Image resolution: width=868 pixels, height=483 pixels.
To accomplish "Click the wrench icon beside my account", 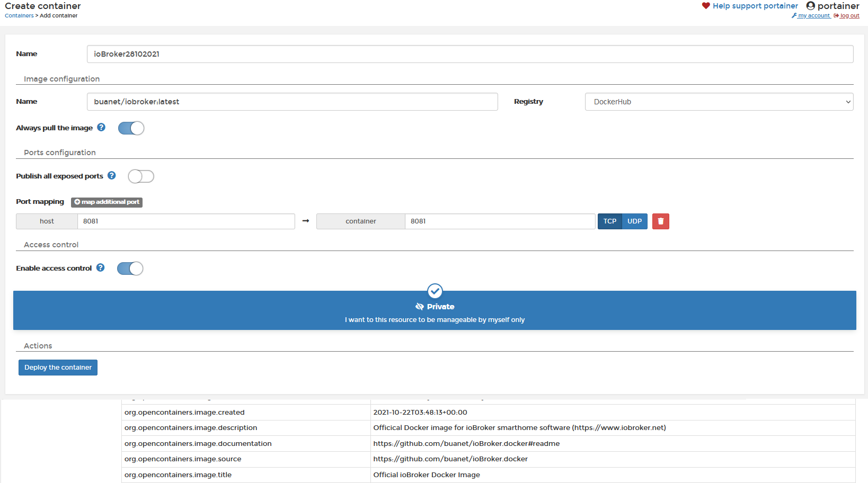I will (794, 16).
